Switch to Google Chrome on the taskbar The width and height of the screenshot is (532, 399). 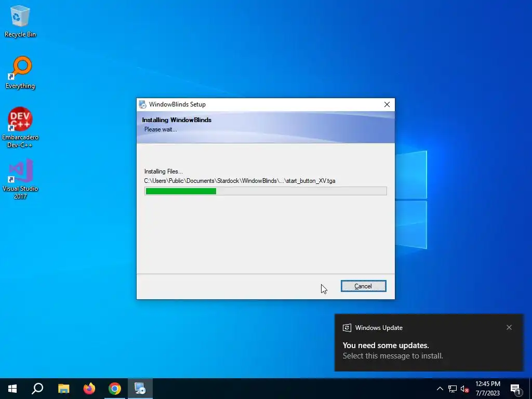[x=115, y=389]
